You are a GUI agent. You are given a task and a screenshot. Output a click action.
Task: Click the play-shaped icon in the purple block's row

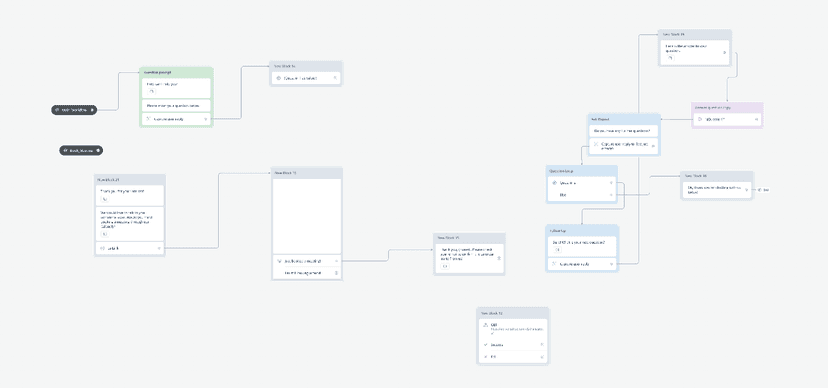click(700, 120)
